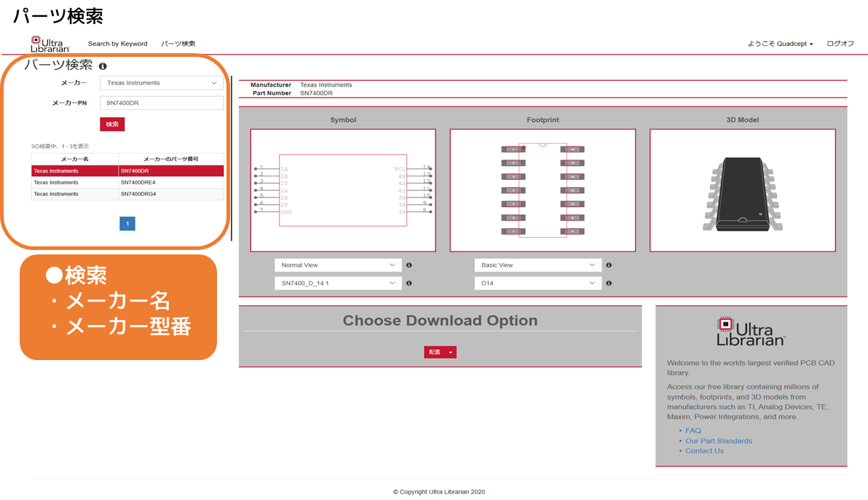Screen dimensions: 868x500
Task: Go to results page 1
Action: click(x=127, y=223)
